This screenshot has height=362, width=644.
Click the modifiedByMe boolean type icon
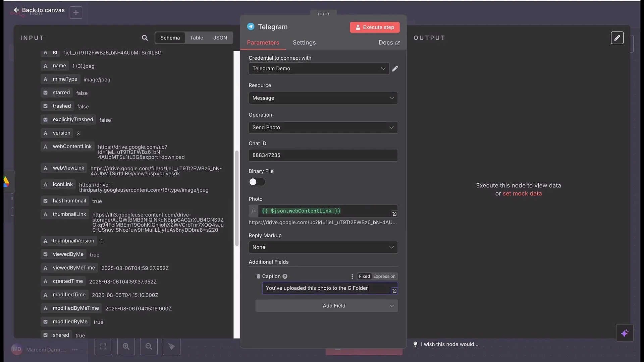[46, 321]
